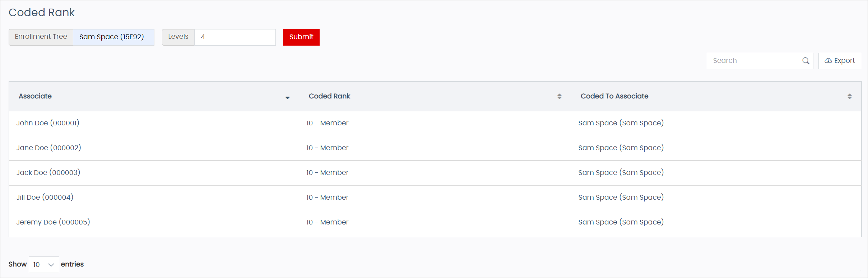Image resolution: width=868 pixels, height=278 pixels.
Task: Select the Jill Doe (000004) row
Action: pyautogui.click(x=45, y=198)
